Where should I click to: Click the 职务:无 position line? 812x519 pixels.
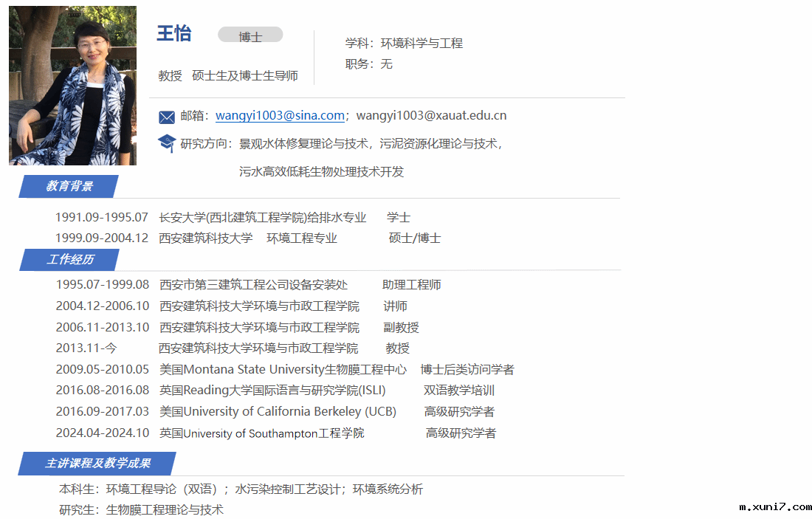[369, 64]
